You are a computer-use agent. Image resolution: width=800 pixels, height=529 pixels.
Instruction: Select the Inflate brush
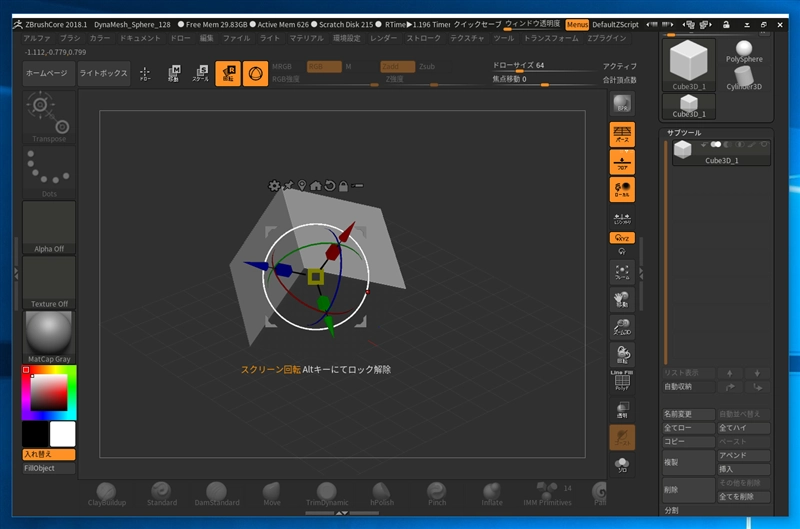coord(492,494)
